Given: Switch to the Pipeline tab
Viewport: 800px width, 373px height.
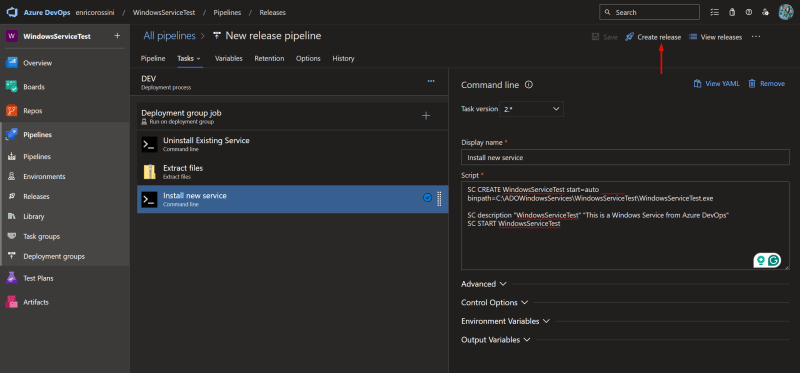Looking at the screenshot, I should click(153, 59).
